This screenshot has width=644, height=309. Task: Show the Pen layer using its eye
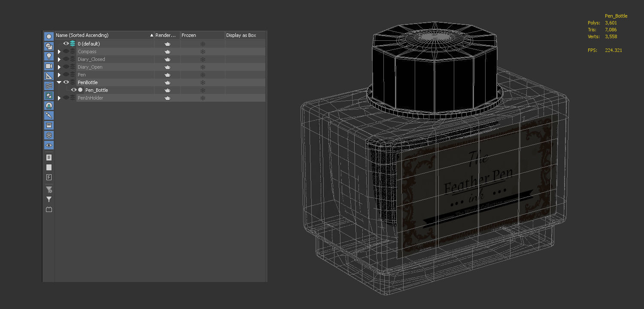pos(66,75)
